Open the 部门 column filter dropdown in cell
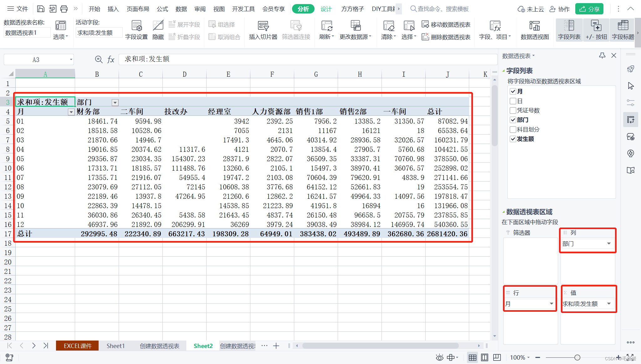This screenshot has width=641, height=364. (x=115, y=102)
